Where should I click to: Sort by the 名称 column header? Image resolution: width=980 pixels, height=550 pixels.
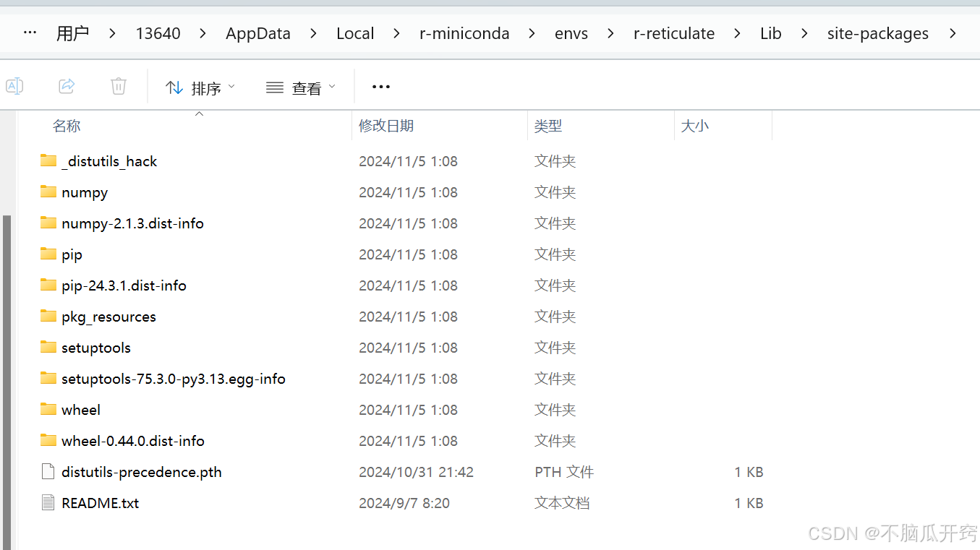pyautogui.click(x=67, y=126)
